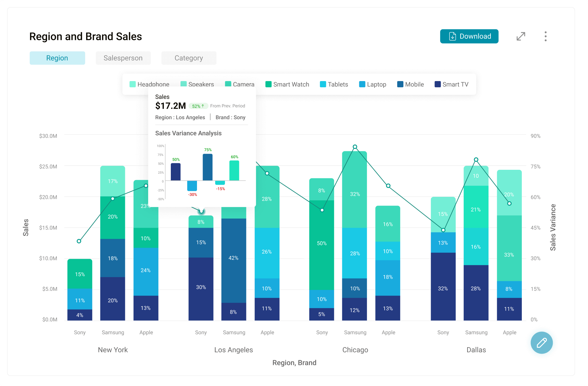Switch to the Category tab
The height and width of the screenshot is (386, 588).
click(189, 58)
